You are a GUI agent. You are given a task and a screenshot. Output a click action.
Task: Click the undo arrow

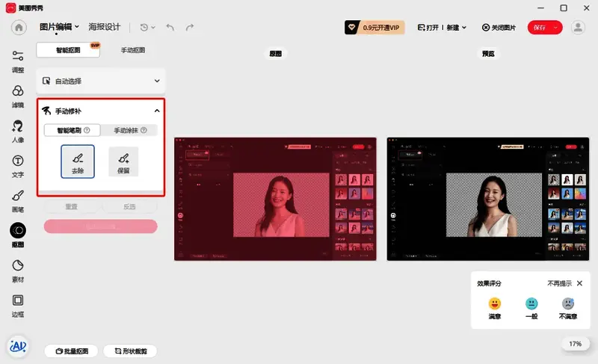[x=170, y=27]
